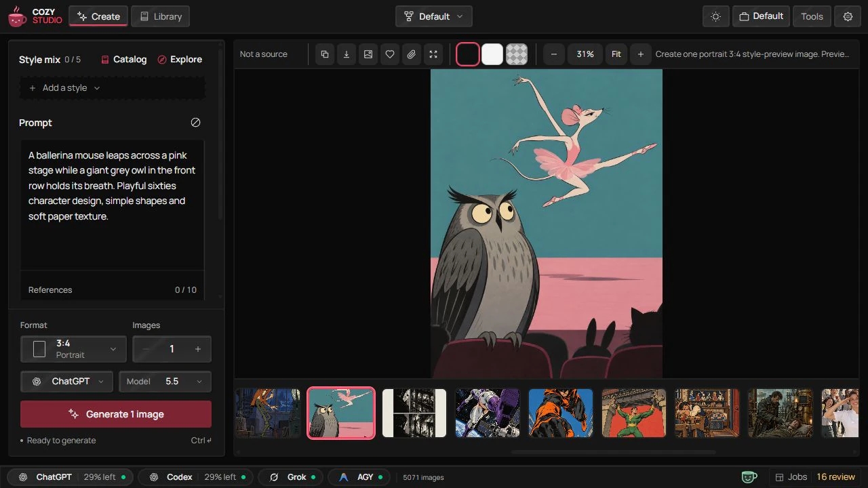Select the transparent checkerboard background
Viewport: 868px width, 488px height.
(x=517, y=54)
